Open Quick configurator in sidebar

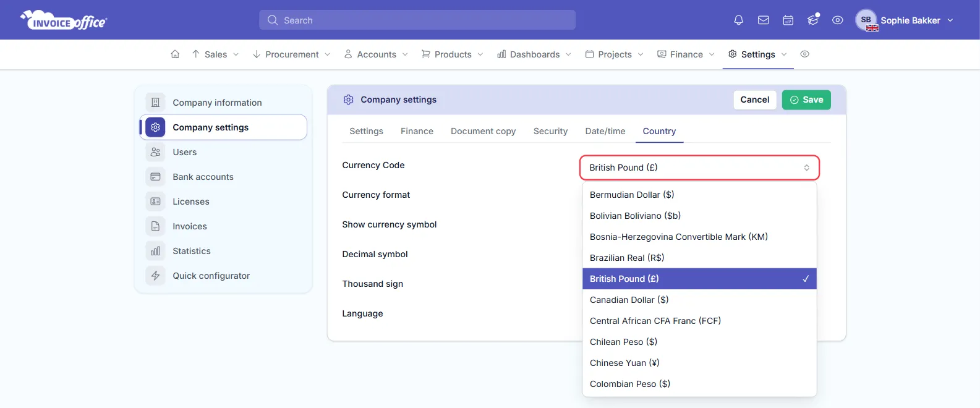(223, 276)
